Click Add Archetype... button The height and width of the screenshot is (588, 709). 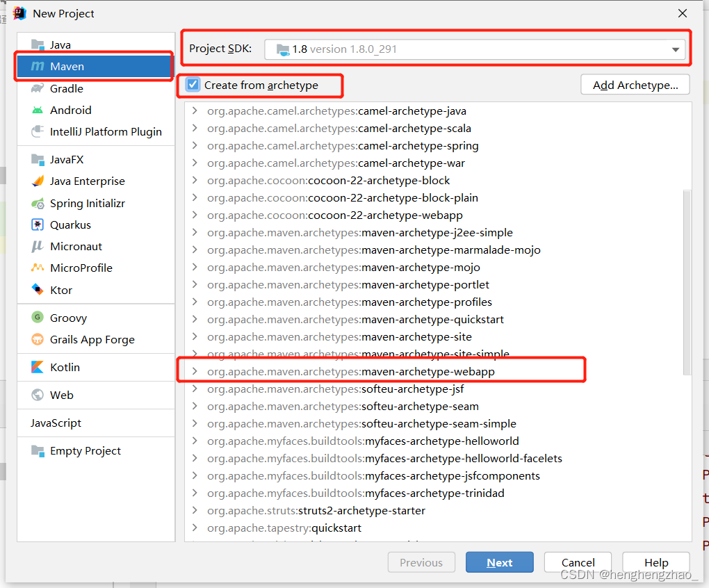click(x=635, y=85)
